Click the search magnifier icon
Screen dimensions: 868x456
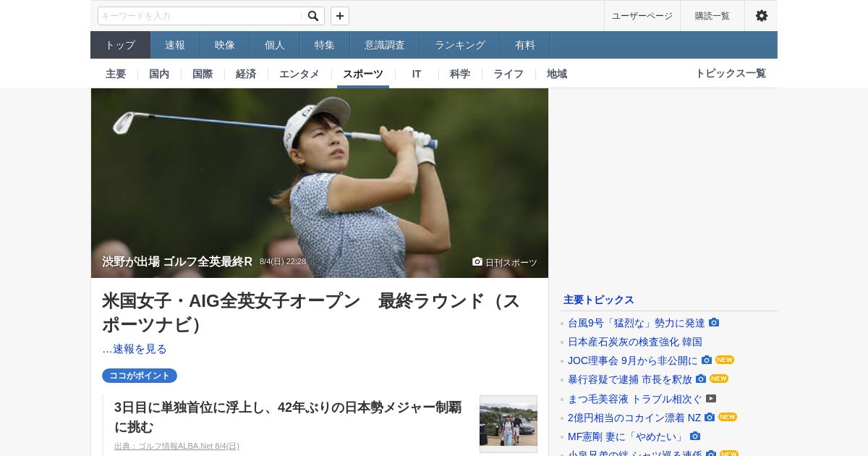pyautogui.click(x=313, y=16)
